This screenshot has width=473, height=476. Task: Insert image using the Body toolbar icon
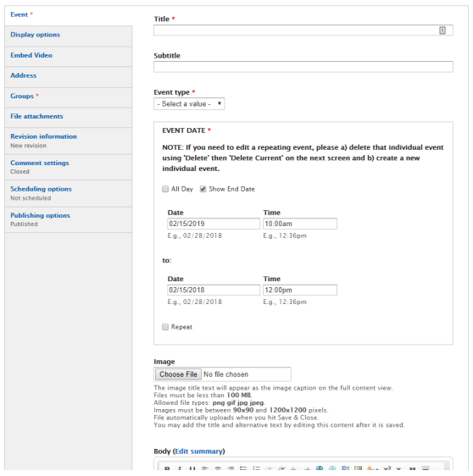(359, 468)
